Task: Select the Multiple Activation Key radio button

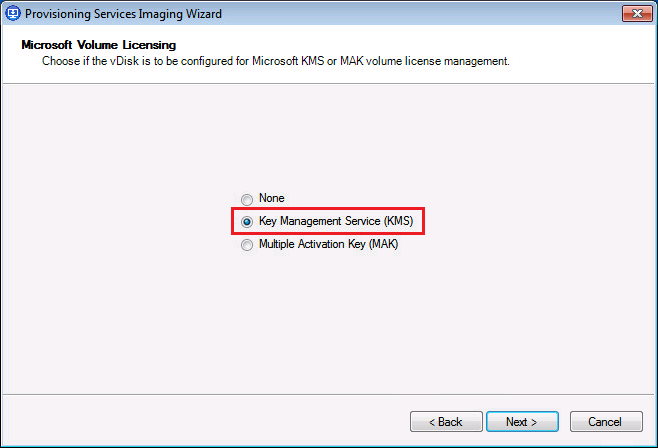Action: pyautogui.click(x=247, y=245)
